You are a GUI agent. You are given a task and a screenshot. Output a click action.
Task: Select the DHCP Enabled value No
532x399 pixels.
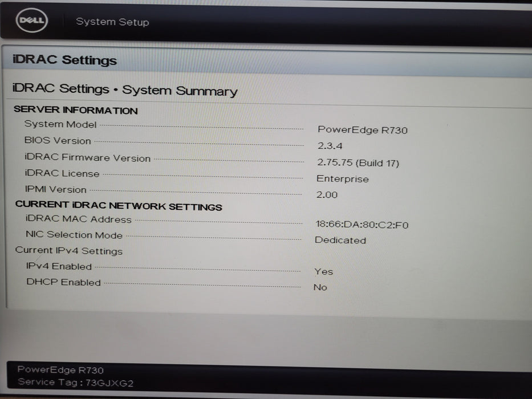(x=320, y=287)
